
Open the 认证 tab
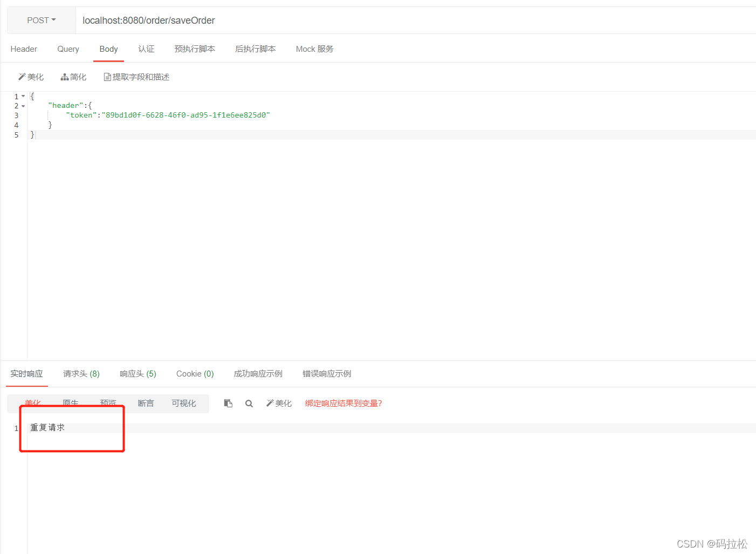pos(146,49)
